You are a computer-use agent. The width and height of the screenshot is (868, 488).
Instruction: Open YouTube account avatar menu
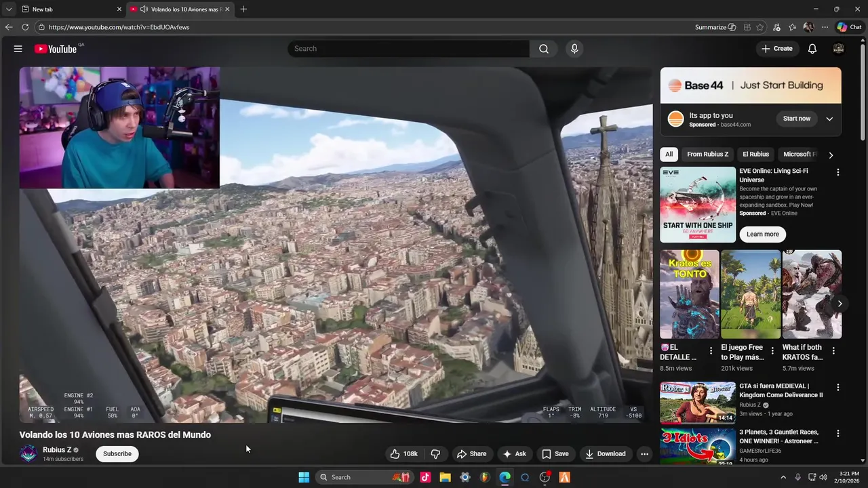838,49
